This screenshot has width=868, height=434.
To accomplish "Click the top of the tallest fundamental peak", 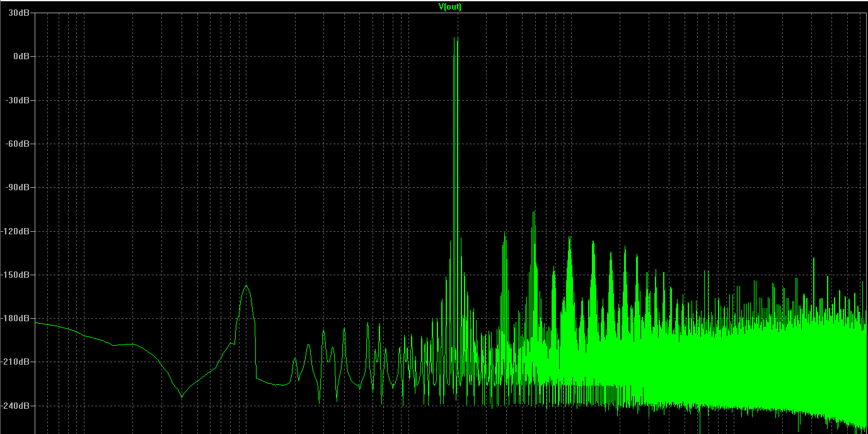I will pyautogui.click(x=454, y=37).
